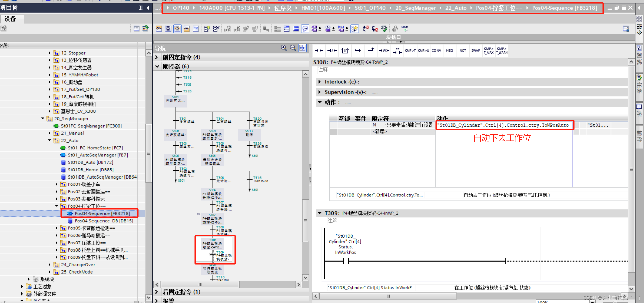Open the 设备 tab in project tree
644x303 pixels.
11,19
